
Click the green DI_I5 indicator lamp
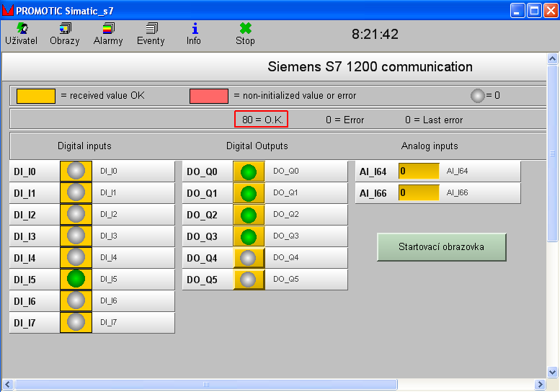(x=76, y=279)
